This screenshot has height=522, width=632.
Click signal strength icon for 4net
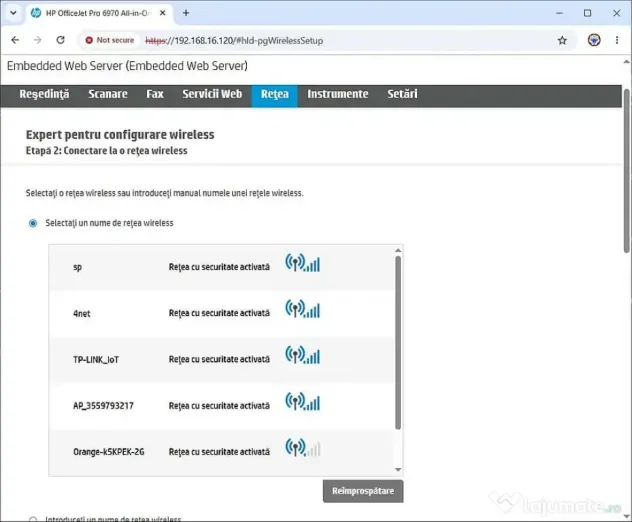pyautogui.click(x=302, y=309)
